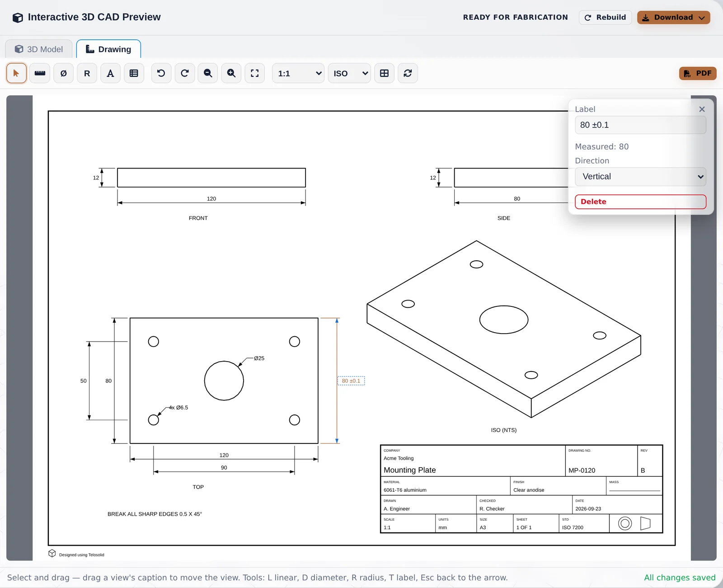Choose the radius R dimension tool
The width and height of the screenshot is (723, 588).
(x=87, y=73)
